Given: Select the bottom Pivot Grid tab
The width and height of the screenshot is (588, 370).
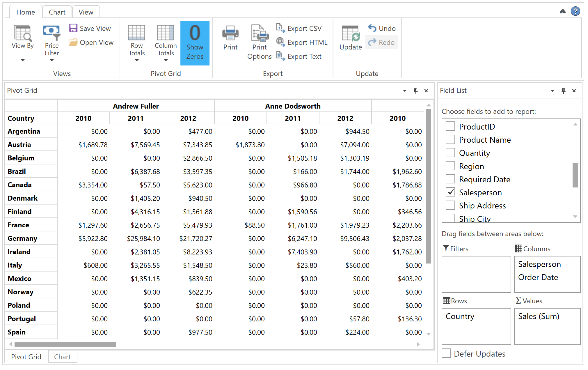Looking at the screenshot, I should [x=26, y=357].
